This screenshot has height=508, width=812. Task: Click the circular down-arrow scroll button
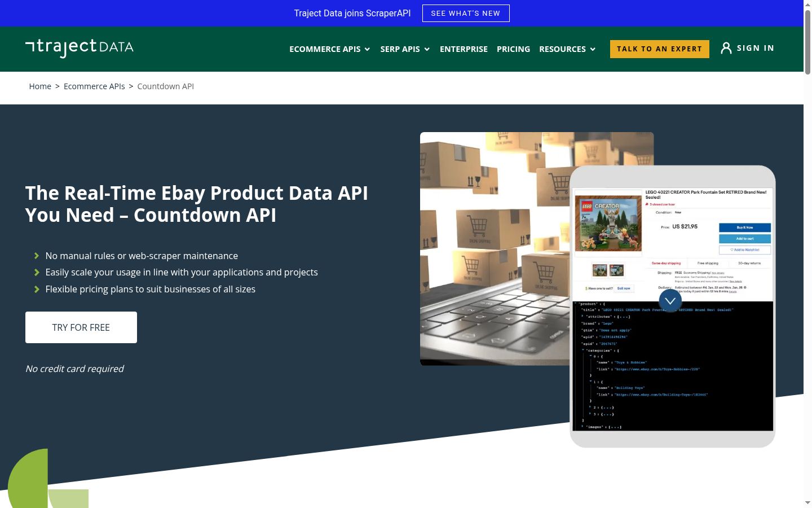click(x=670, y=301)
